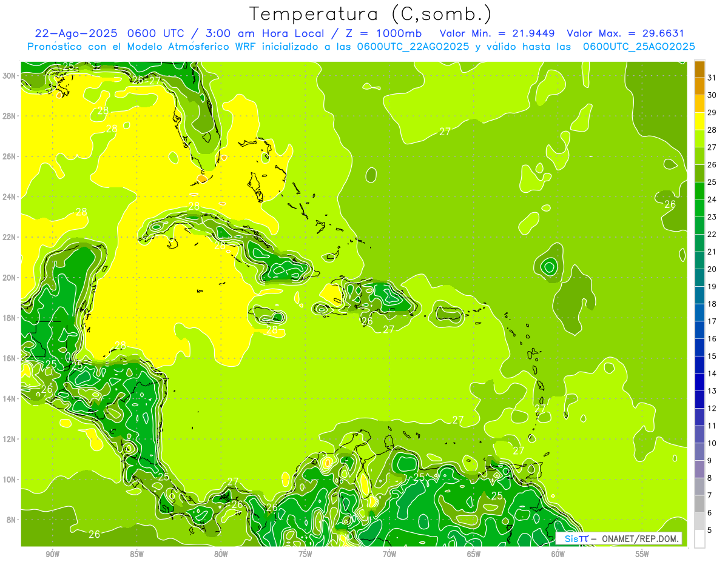The width and height of the screenshot is (728, 562).
Task: Click the color bar label '5'
Action: tap(710, 530)
